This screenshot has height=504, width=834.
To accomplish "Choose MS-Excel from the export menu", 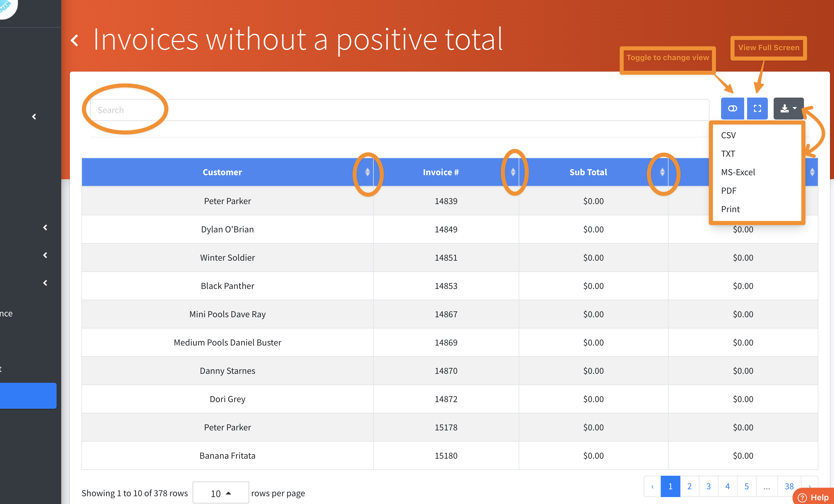I will (738, 172).
